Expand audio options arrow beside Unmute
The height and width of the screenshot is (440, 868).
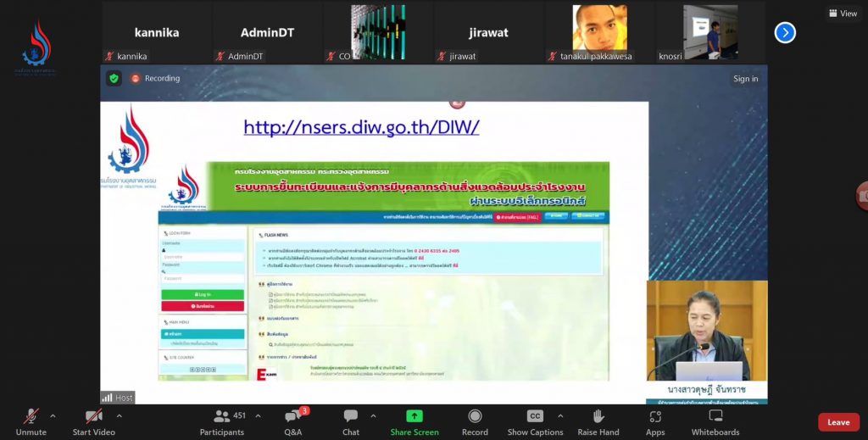[53, 416]
